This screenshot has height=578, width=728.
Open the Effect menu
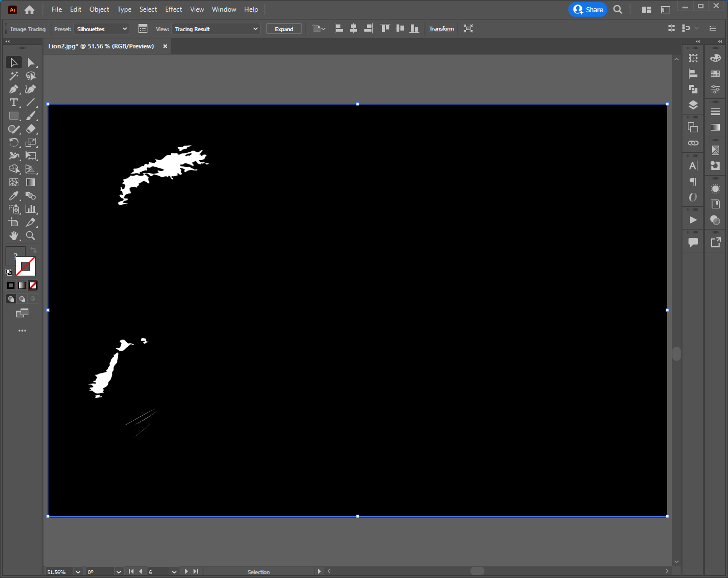pyautogui.click(x=174, y=9)
